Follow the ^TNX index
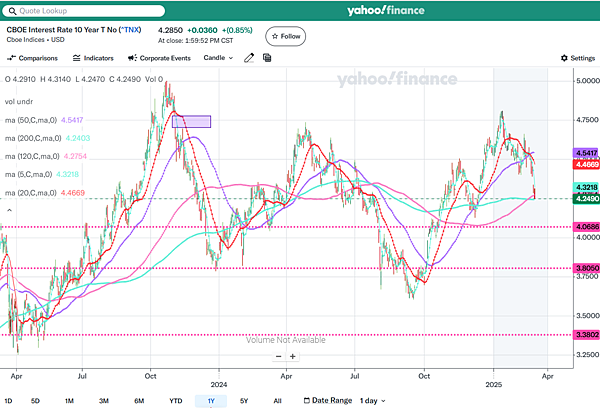This screenshot has width=600, height=408. pos(285,36)
